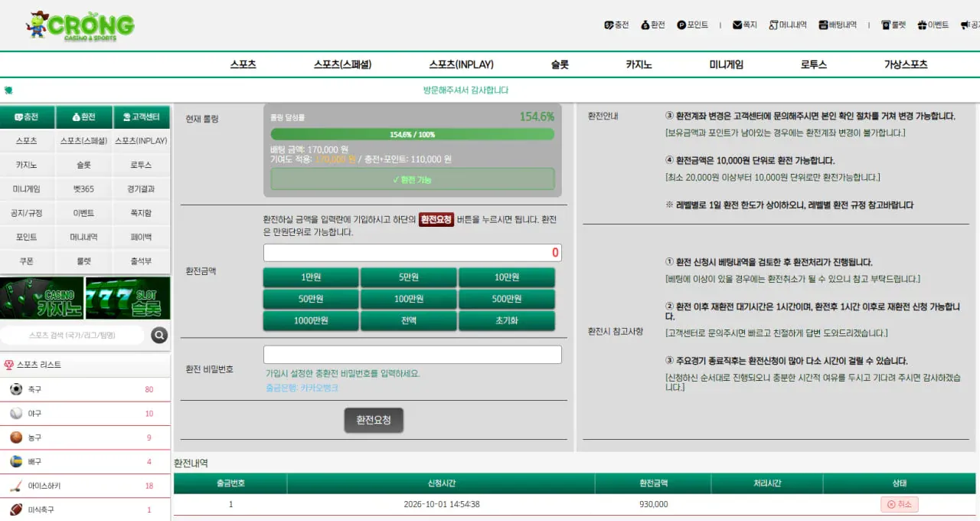The height and width of the screenshot is (521, 980).
Task: Click the green 충전 sidebar button
Action: coord(27,117)
